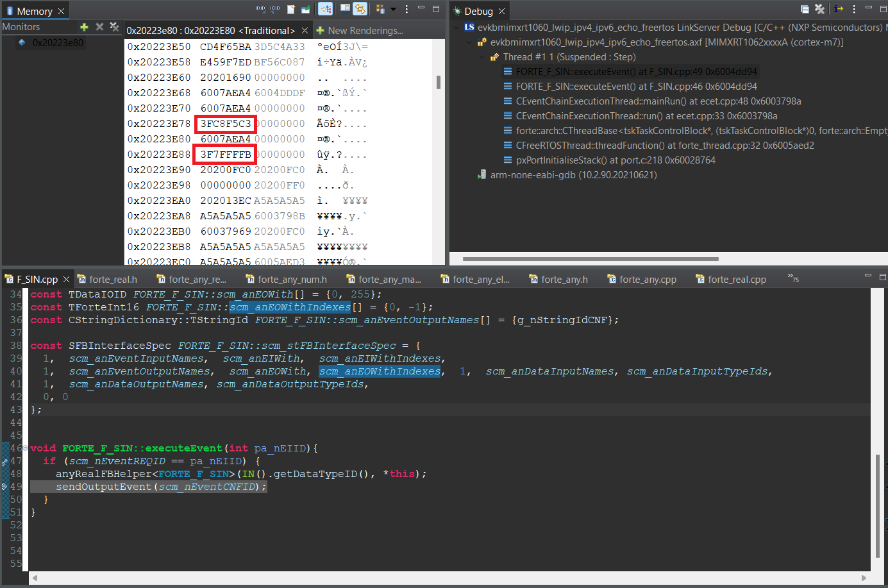Select stack frame pxPortInitialiseStack() at port.c:218
The width and height of the screenshot is (888, 588).
coord(609,160)
